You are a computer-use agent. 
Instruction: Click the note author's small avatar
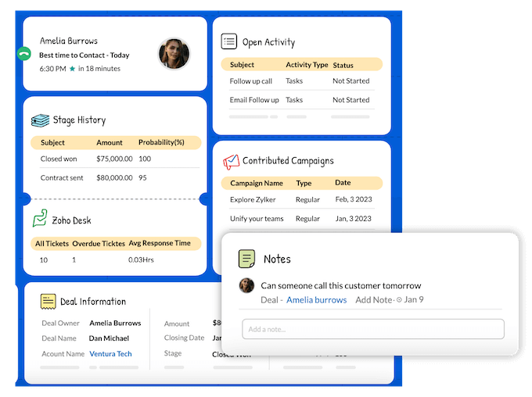246,286
